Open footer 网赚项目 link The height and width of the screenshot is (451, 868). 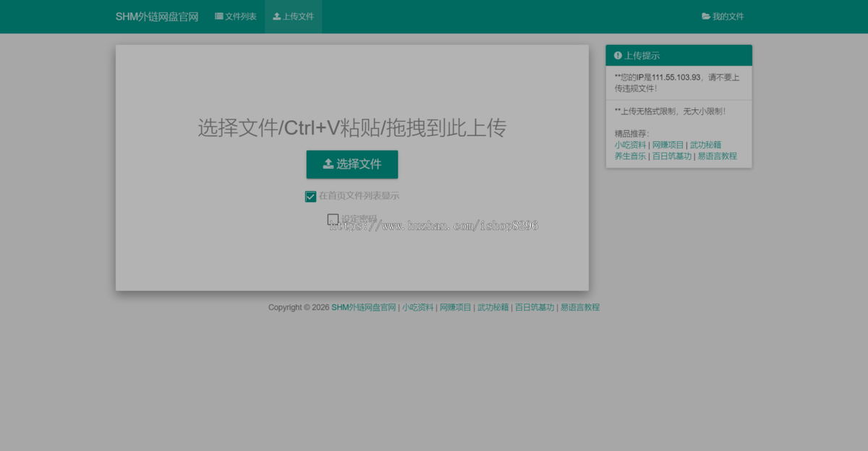click(456, 308)
